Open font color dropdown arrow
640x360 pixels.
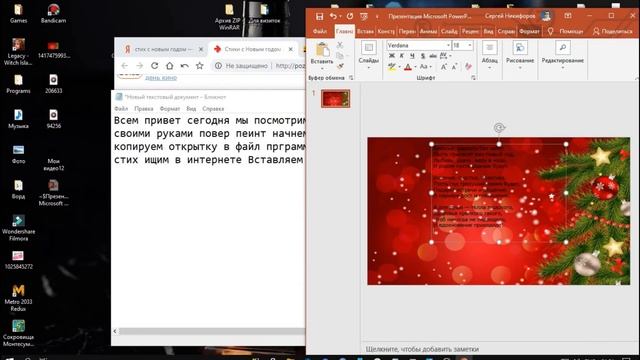tap(415, 67)
